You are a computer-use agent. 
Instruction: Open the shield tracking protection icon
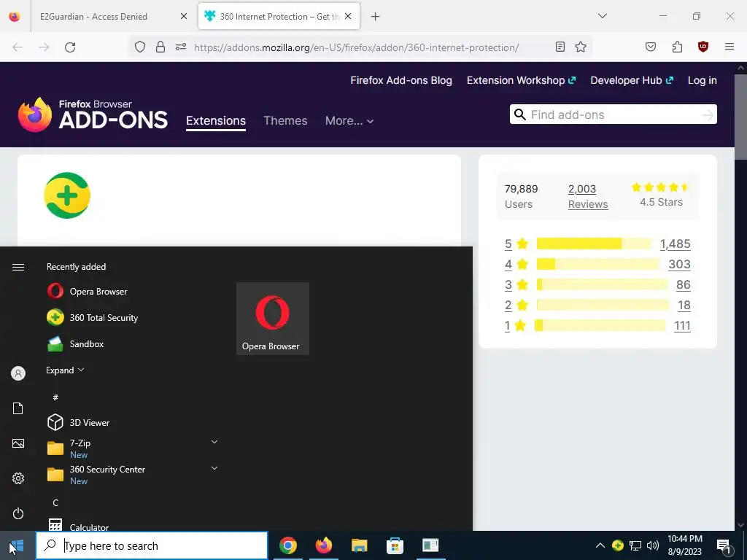click(x=139, y=47)
